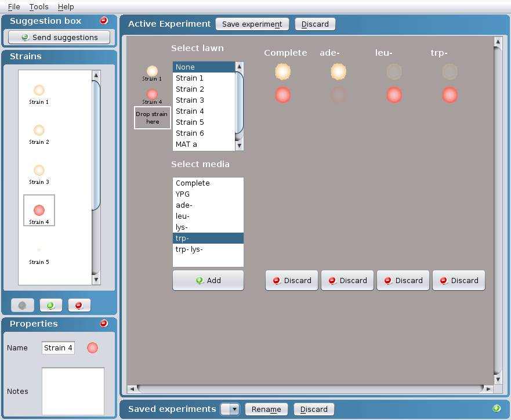The image size is (511, 420).
Task: Select Strain 1 in lawn list
Action: point(204,78)
